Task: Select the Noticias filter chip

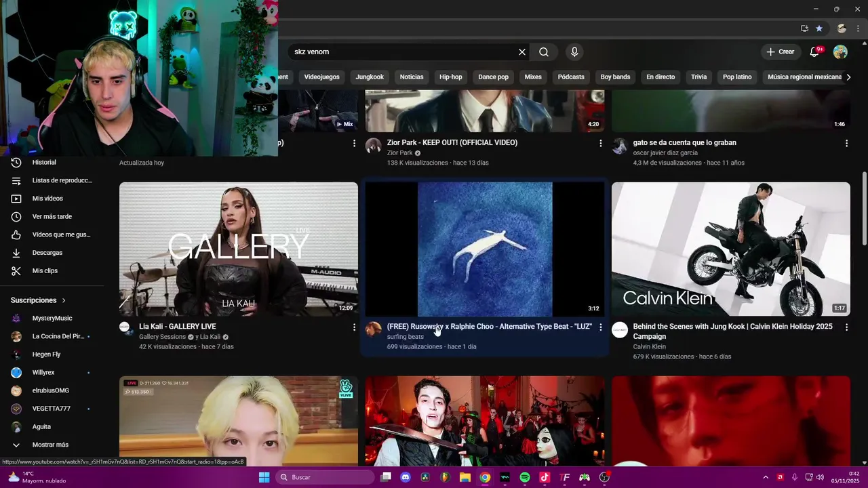Action: pos(412,77)
